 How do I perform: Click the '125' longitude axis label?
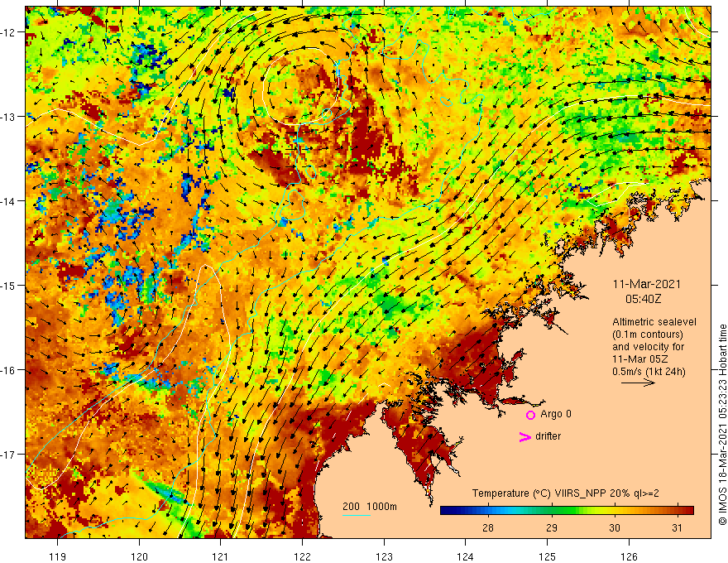click(x=548, y=556)
